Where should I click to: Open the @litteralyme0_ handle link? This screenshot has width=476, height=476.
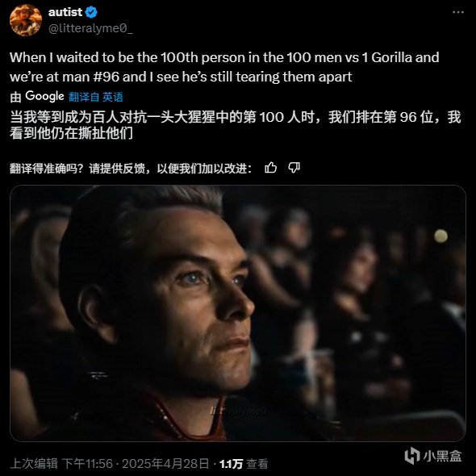pos(90,28)
